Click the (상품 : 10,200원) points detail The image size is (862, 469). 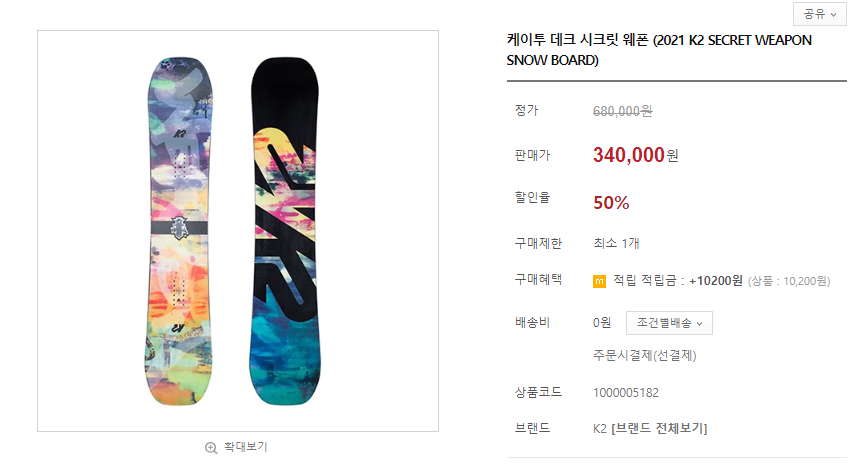pos(789,282)
